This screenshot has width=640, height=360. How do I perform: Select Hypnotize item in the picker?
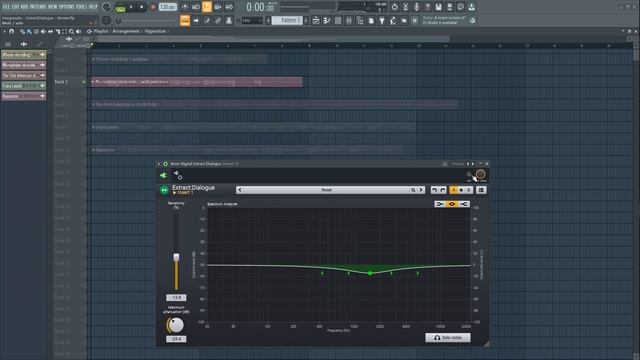(x=24, y=96)
